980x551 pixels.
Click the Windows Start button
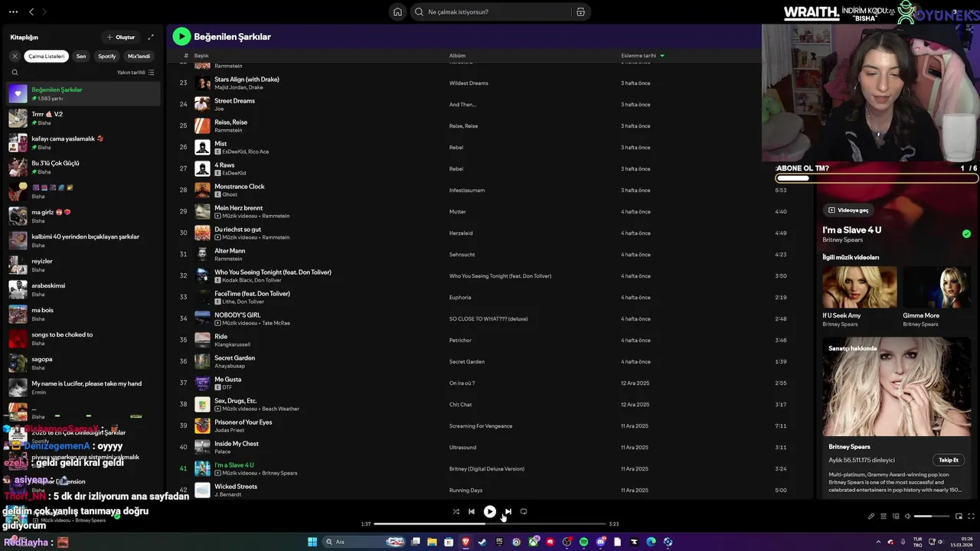point(312,542)
